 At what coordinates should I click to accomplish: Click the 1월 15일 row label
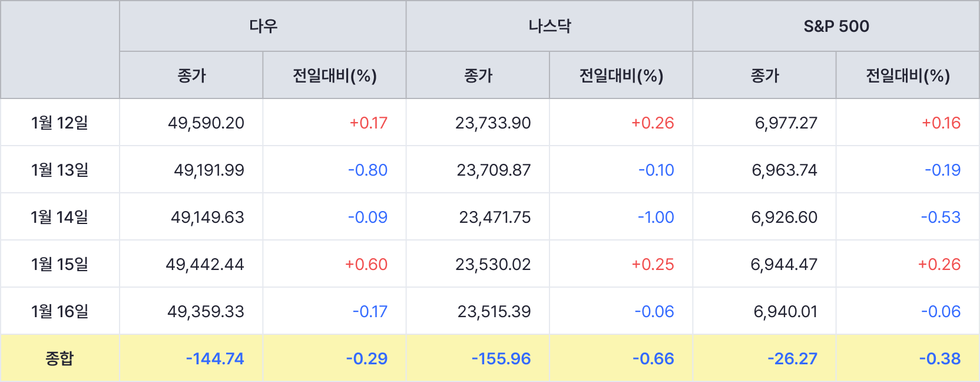point(59,264)
